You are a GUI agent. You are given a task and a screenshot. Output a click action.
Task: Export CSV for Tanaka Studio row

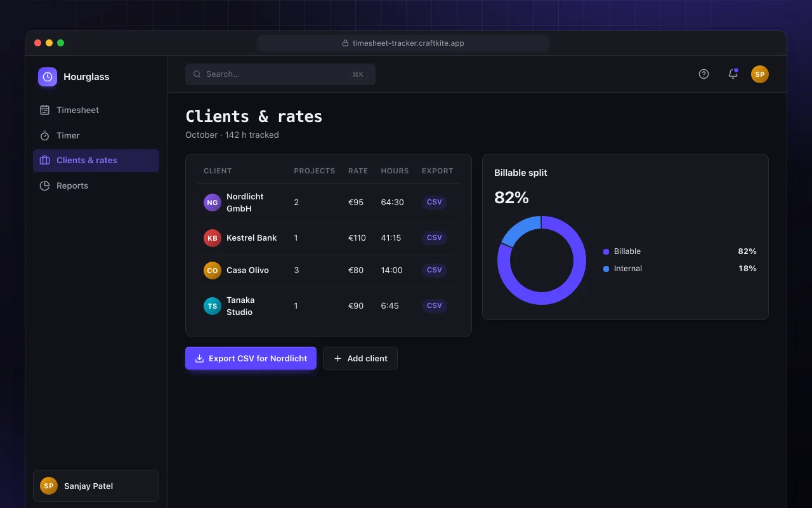(x=435, y=306)
